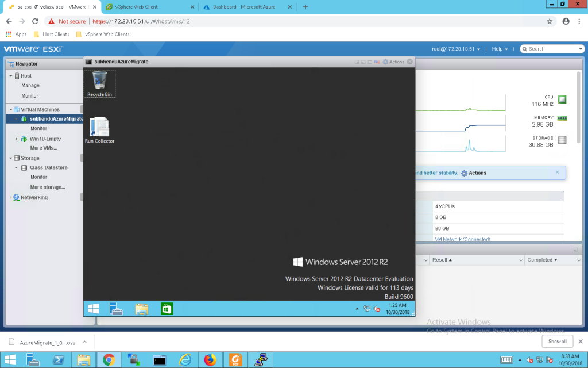The image size is (588, 368).
Task: Open the Host Clients bookmark folder
Action: 51,34
